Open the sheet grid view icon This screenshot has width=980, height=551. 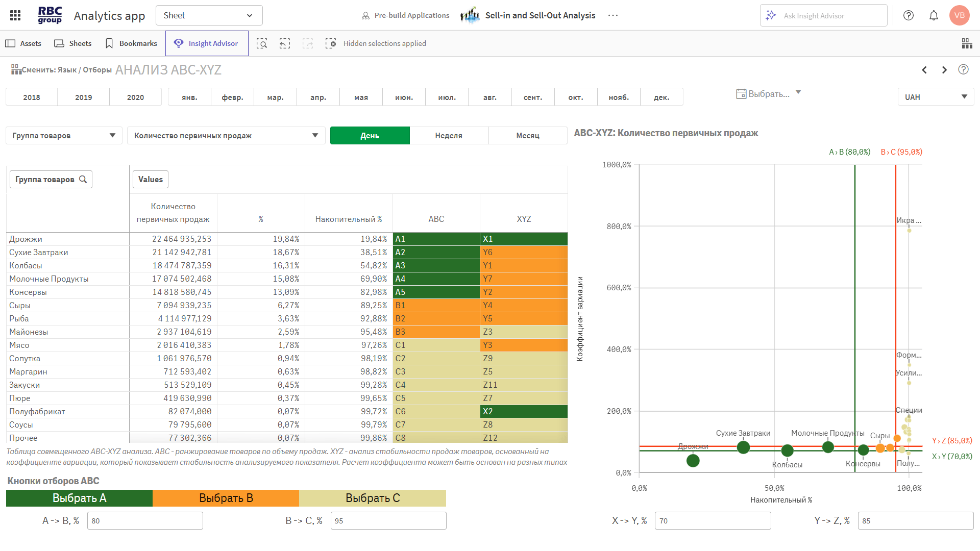coord(967,43)
